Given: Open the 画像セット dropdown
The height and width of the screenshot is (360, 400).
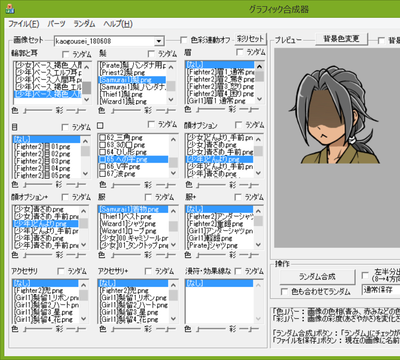Looking at the screenshot, I should tap(159, 41).
